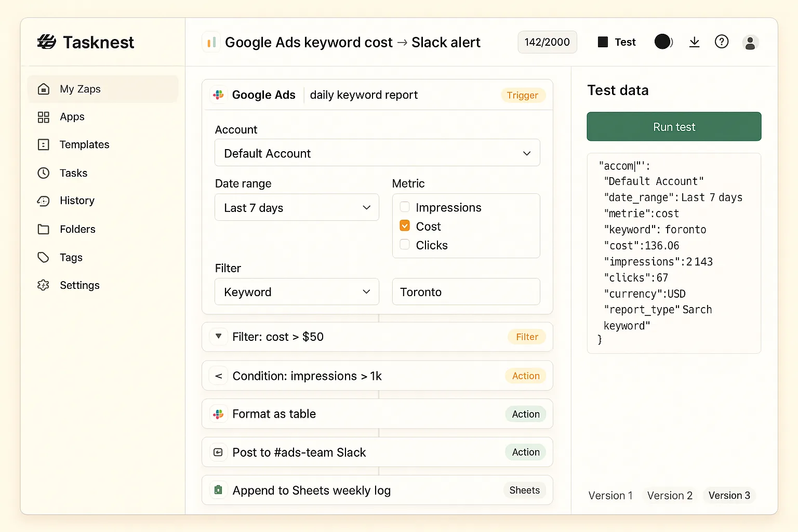Screen dimensions: 798x532
Task: Click the zap title Google Ads keyword cost
Action: [x=353, y=42]
